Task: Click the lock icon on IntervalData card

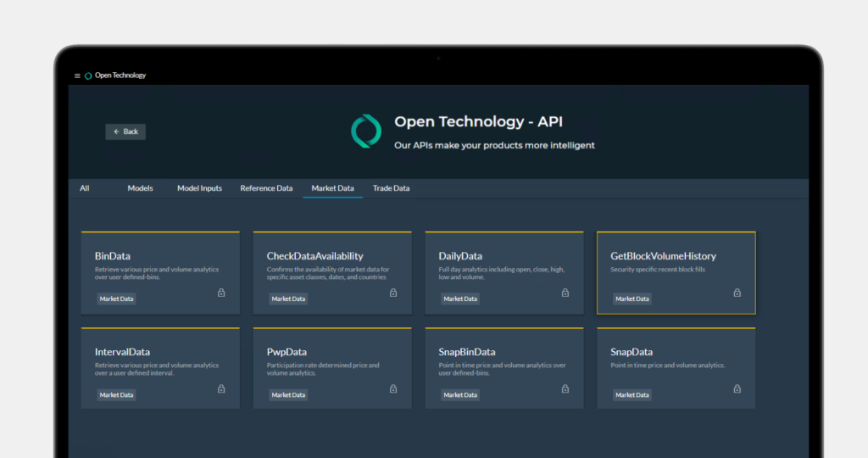Action: pyautogui.click(x=221, y=388)
